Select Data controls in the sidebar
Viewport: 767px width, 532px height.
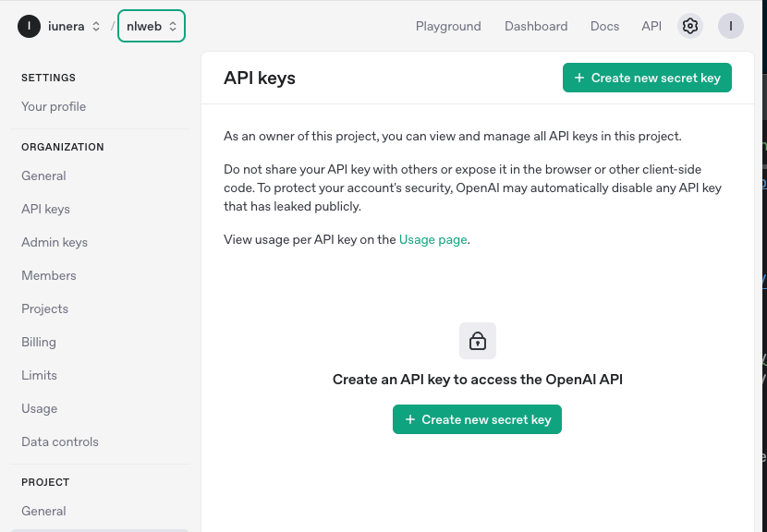pos(60,442)
